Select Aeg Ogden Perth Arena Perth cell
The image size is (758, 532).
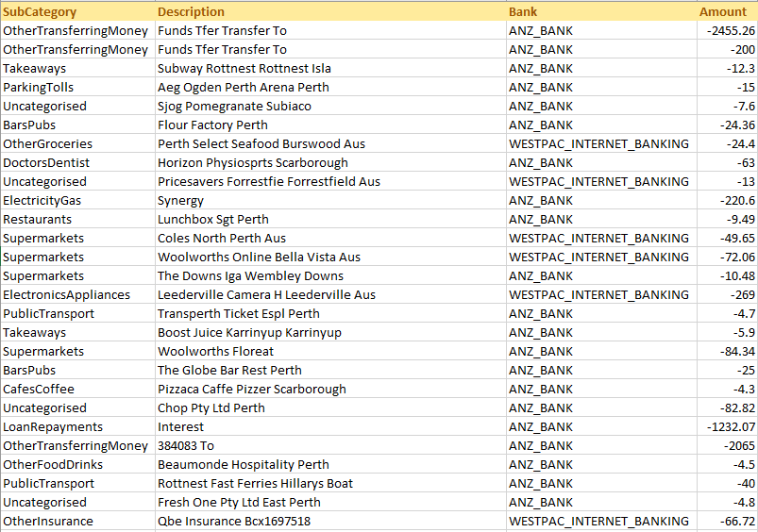pos(330,87)
